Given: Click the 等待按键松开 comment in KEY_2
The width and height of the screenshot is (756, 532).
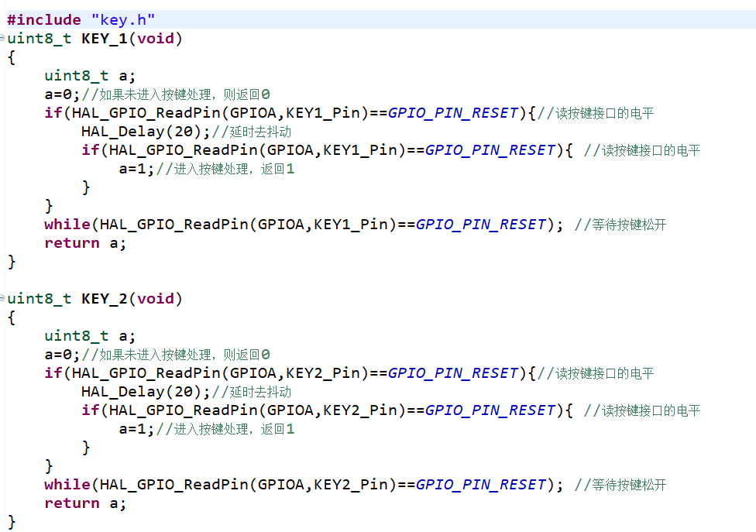Looking at the screenshot, I should tap(620, 485).
